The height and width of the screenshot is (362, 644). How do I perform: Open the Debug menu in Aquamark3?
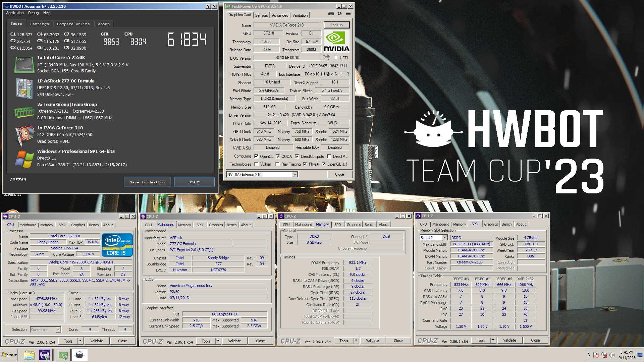(x=33, y=13)
